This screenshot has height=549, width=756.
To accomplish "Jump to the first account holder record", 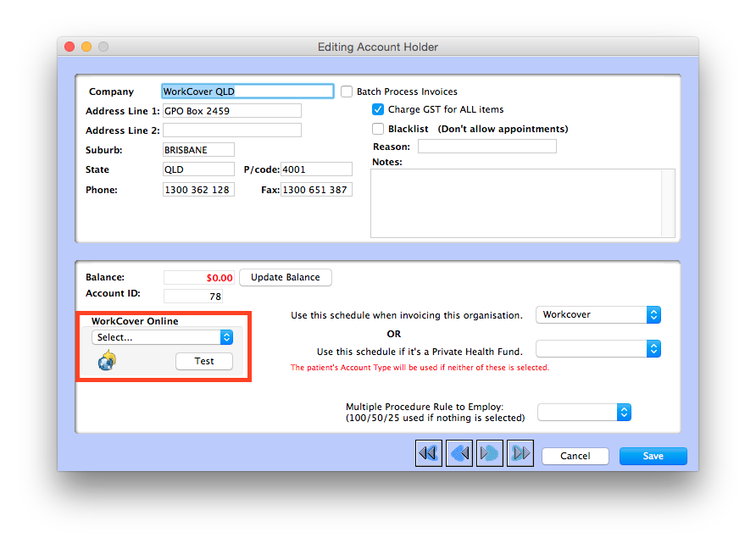I will point(428,452).
